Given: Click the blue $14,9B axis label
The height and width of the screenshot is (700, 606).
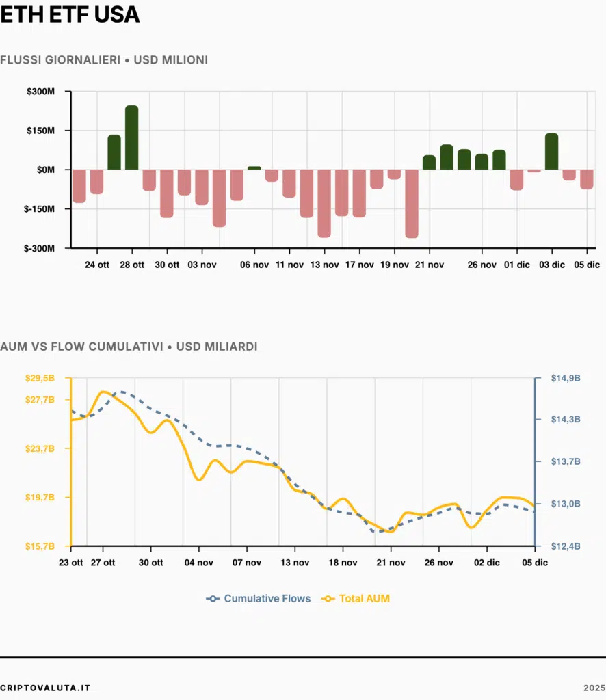Looking at the screenshot, I should click(x=566, y=378).
